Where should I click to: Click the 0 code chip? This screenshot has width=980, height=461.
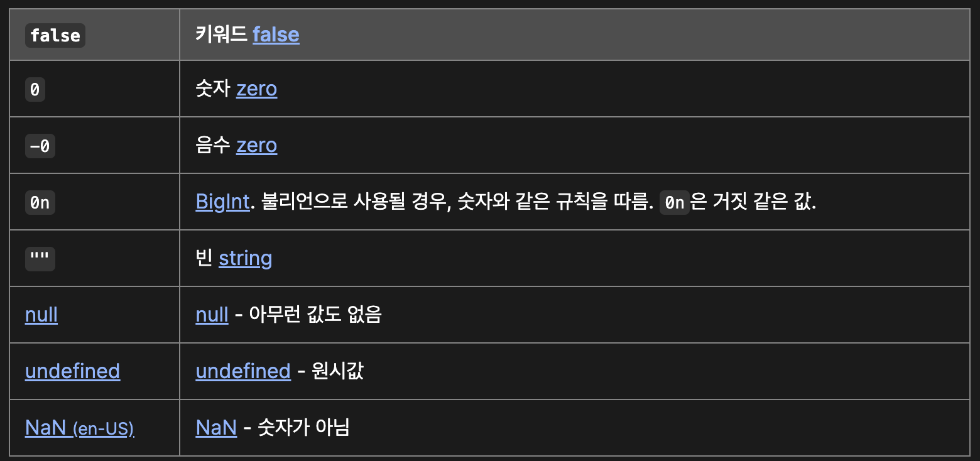coord(35,90)
